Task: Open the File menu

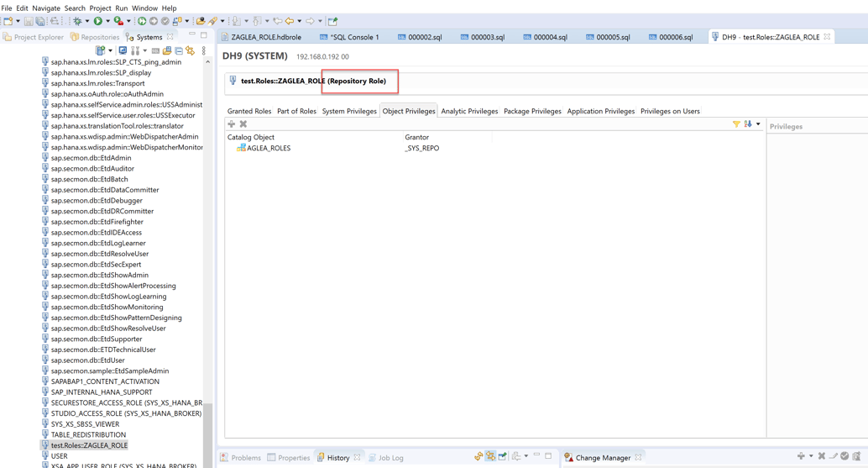Action: (7, 8)
